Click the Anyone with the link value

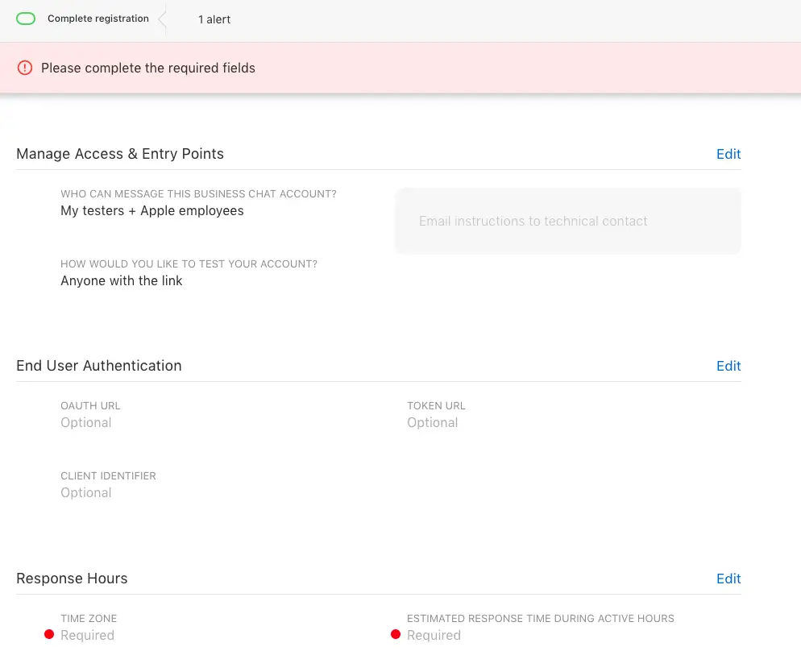pyautogui.click(x=122, y=280)
